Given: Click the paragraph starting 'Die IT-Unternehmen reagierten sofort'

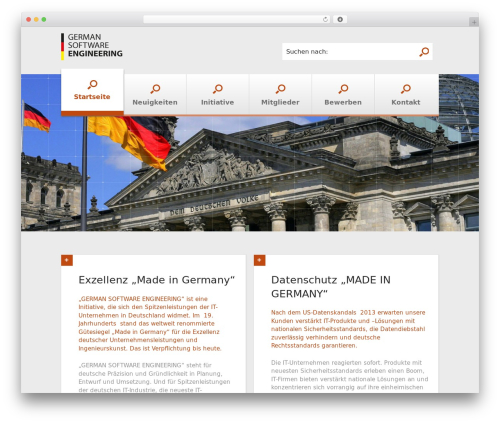Looking at the screenshot, I should pyautogui.click(x=349, y=375).
